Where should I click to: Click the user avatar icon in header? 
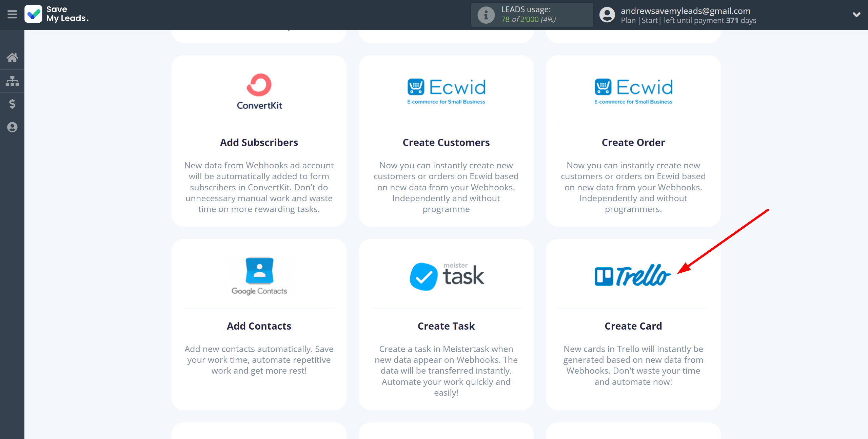pyautogui.click(x=607, y=15)
